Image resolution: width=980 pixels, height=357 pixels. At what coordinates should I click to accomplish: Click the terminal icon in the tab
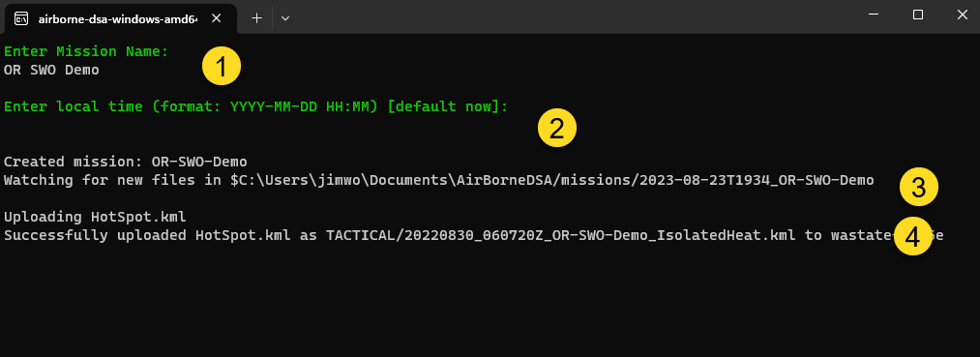click(20, 18)
